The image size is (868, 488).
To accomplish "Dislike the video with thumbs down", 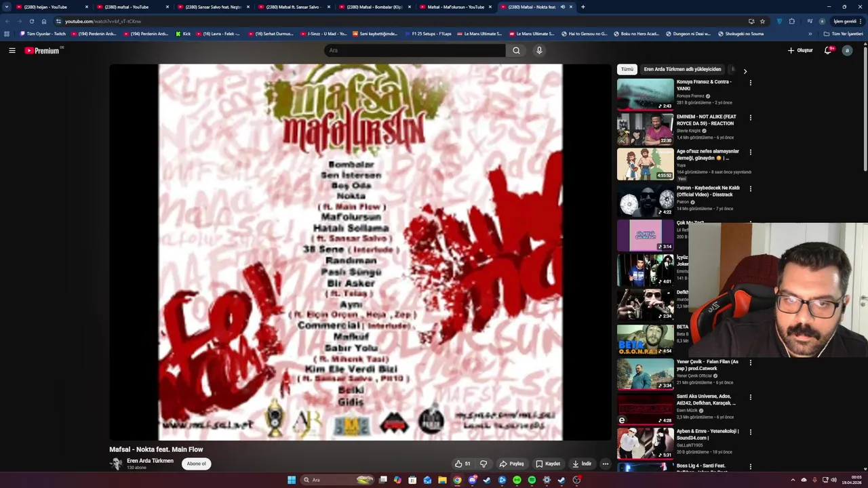I will pos(484,464).
